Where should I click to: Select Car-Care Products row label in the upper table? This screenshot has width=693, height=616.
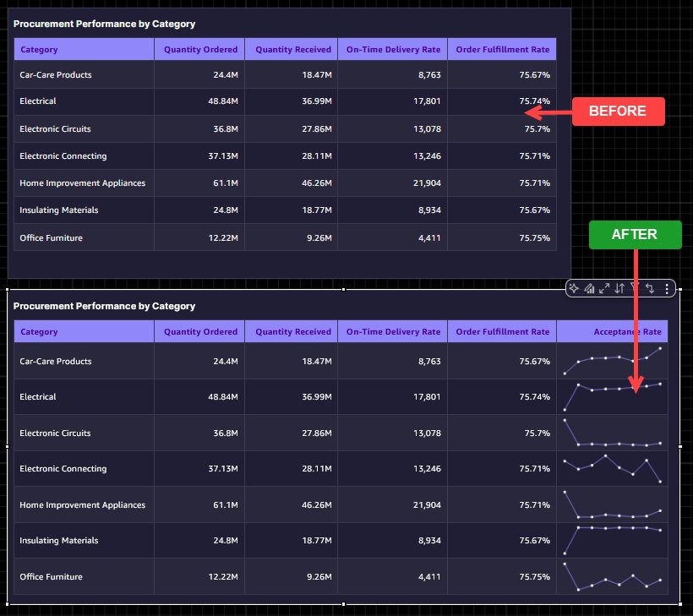tap(56, 74)
